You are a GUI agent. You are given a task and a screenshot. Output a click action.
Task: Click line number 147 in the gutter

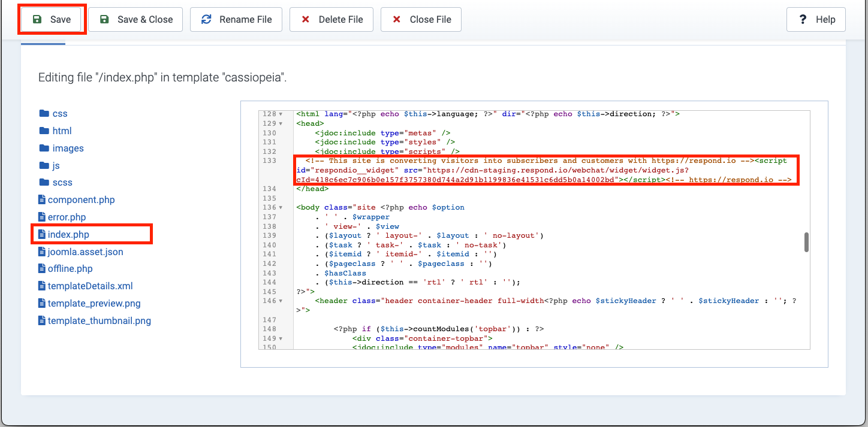click(269, 320)
